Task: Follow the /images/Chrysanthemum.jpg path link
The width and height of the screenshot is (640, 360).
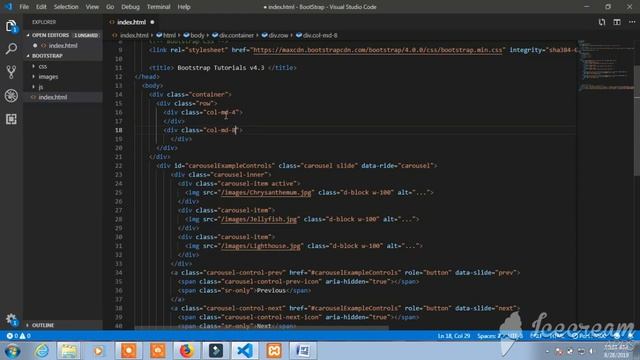Action: tap(266, 192)
